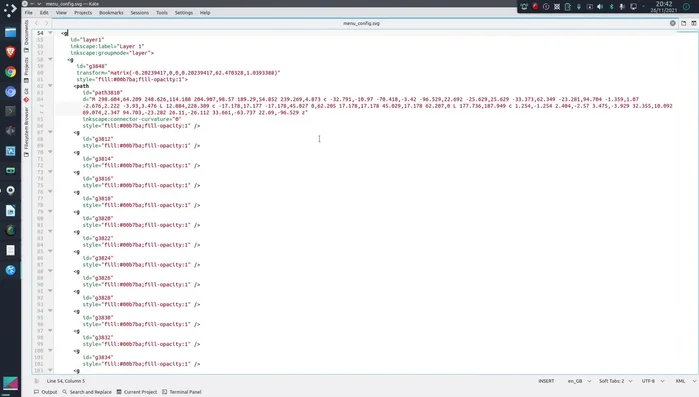
Task: Collapse the code fold at line 85
Action: (50, 251)
